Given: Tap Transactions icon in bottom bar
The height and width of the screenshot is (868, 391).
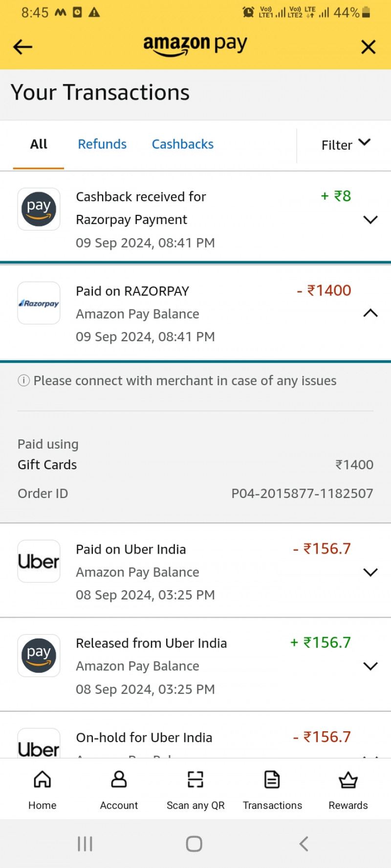Looking at the screenshot, I should pos(272,780).
